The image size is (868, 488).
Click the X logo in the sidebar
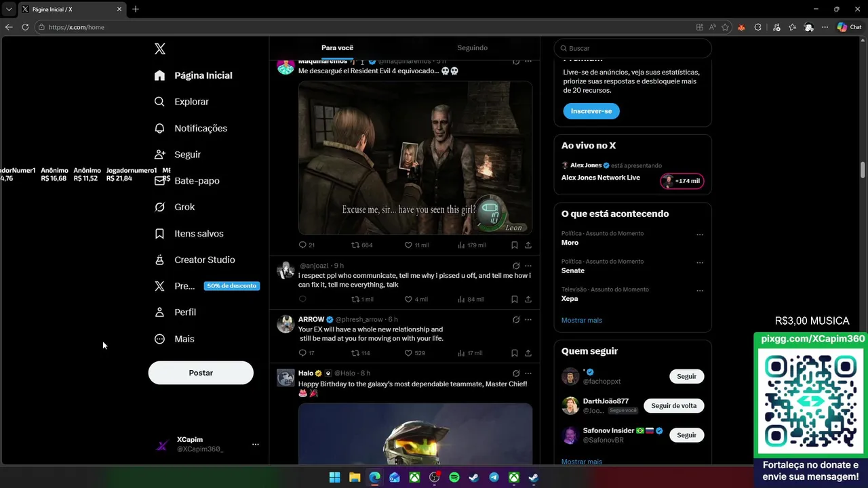pyautogui.click(x=160, y=49)
